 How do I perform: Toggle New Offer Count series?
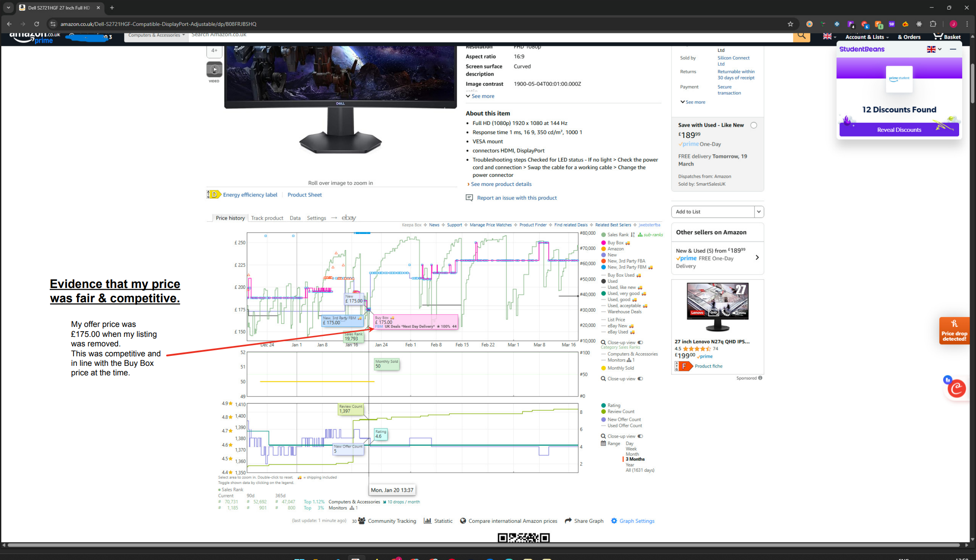click(621, 419)
